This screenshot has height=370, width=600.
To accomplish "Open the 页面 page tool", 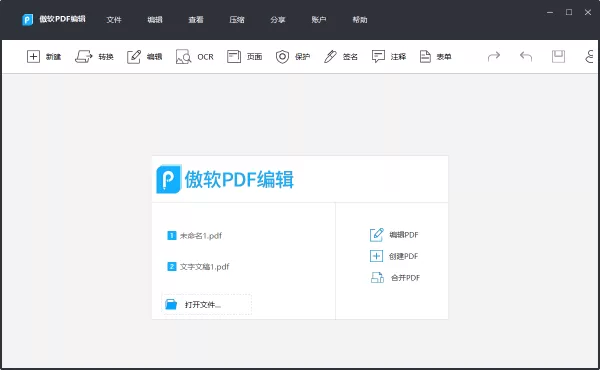I will tap(234, 57).
